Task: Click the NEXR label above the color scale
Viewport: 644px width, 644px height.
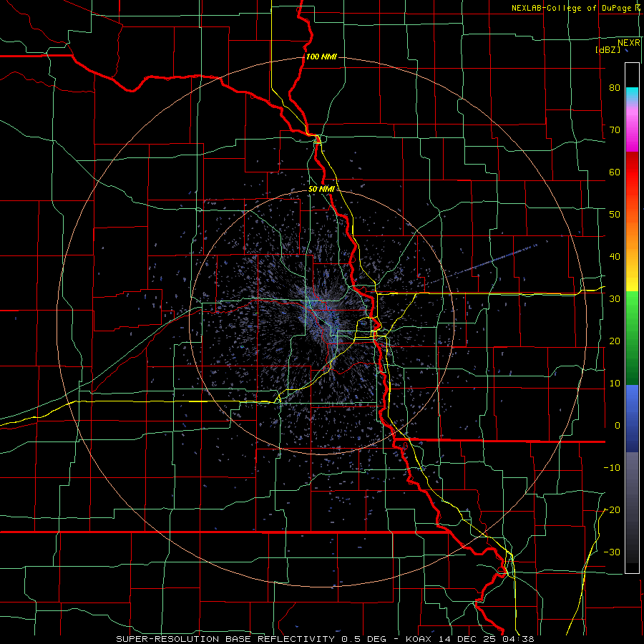Action: pos(628,43)
